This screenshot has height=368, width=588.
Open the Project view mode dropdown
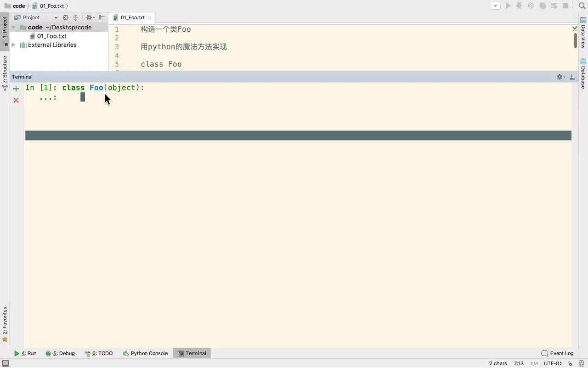tap(57, 17)
